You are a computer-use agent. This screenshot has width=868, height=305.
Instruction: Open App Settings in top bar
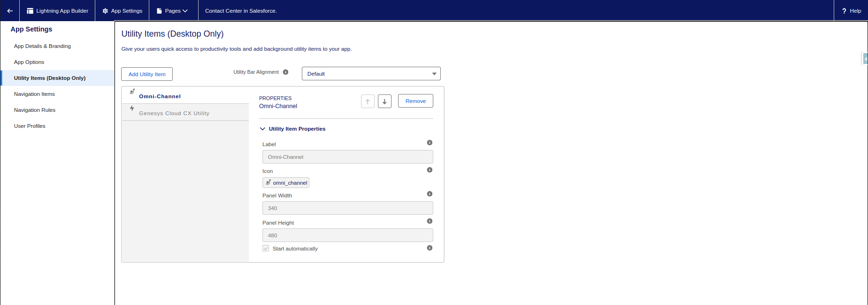point(122,11)
